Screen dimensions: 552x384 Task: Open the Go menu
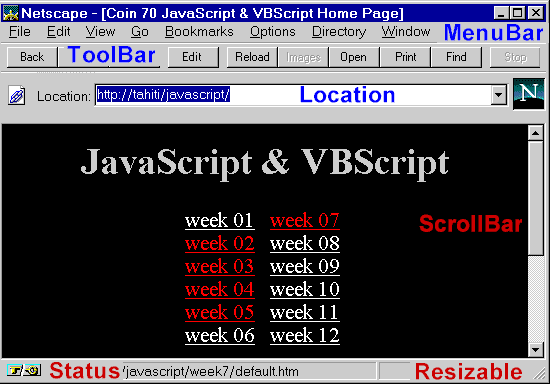[x=140, y=32]
